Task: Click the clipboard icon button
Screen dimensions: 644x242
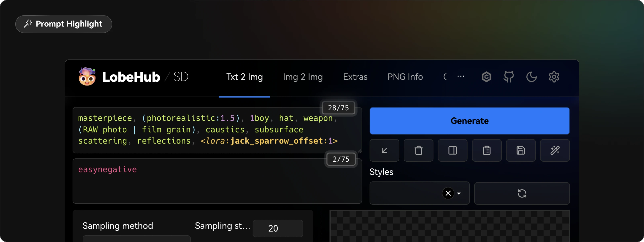Action: (x=486, y=151)
